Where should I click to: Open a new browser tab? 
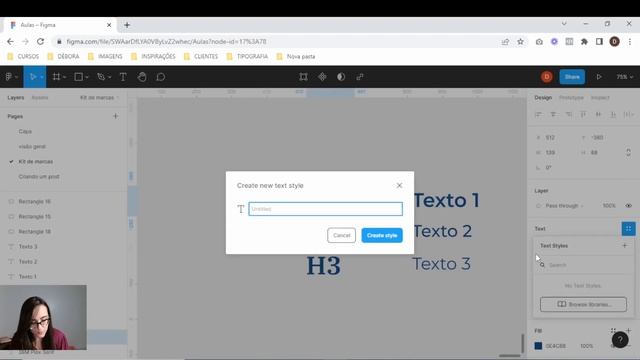[x=127, y=25]
